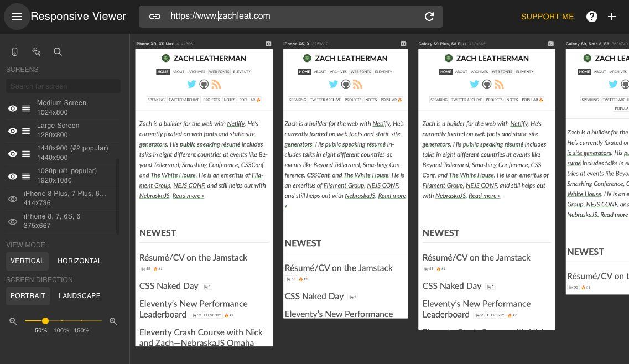The image size is (629, 364).
Task: Click RSS icon in Galaxy S9 Plus preview
Action: point(499,84)
